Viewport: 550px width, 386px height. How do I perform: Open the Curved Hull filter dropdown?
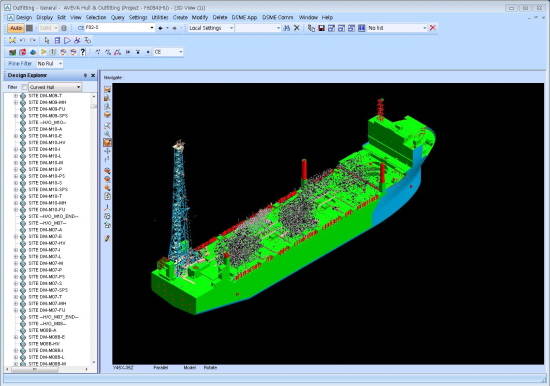click(x=55, y=87)
